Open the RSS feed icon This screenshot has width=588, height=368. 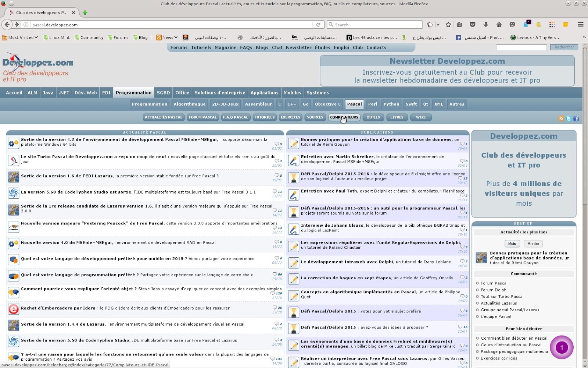click(561, 118)
